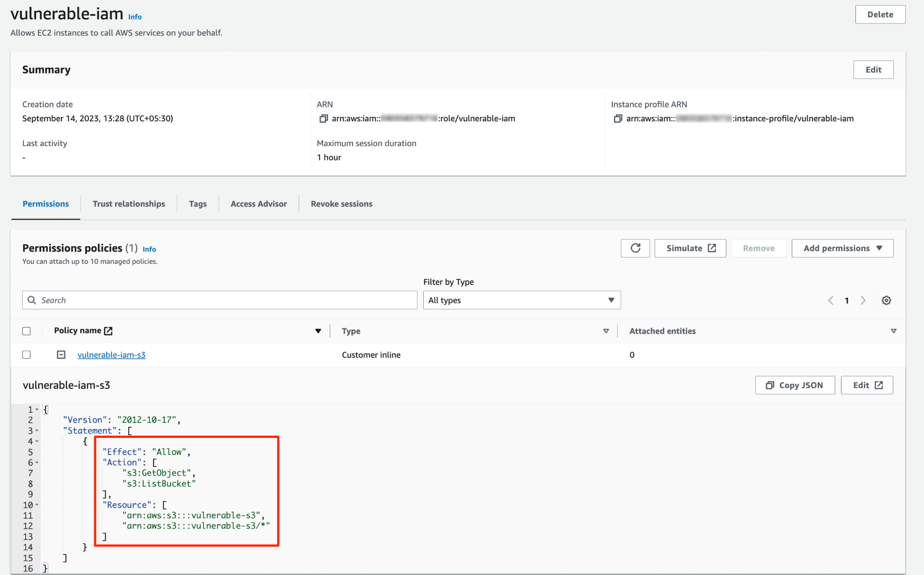Click the "s3:ListBucket" action line
The height and width of the screenshot is (575, 924).
159,484
